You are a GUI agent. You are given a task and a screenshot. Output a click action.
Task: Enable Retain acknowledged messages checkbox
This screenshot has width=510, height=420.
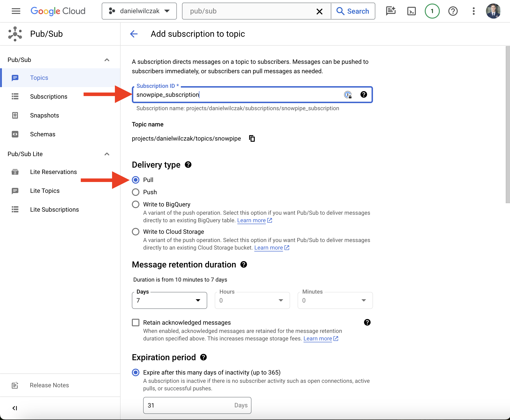point(135,323)
